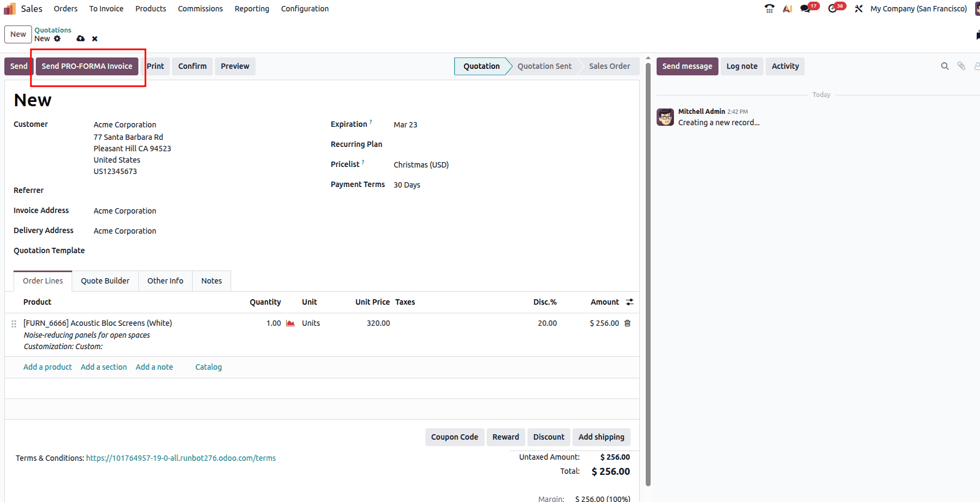This screenshot has width=980, height=502.
Task: Open the Orders menu
Action: 66,9
